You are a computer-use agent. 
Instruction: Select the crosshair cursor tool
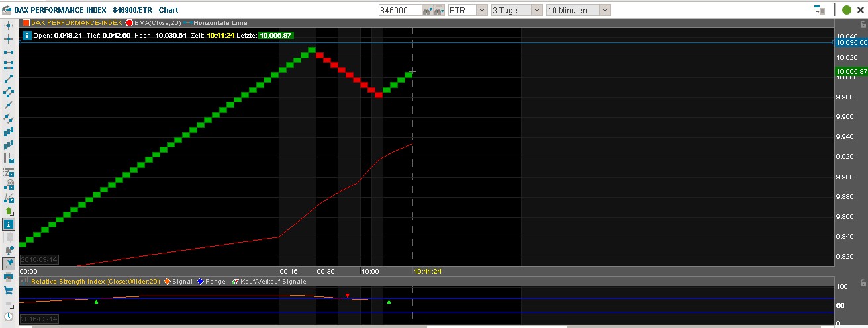pyautogui.click(x=9, y=25)
